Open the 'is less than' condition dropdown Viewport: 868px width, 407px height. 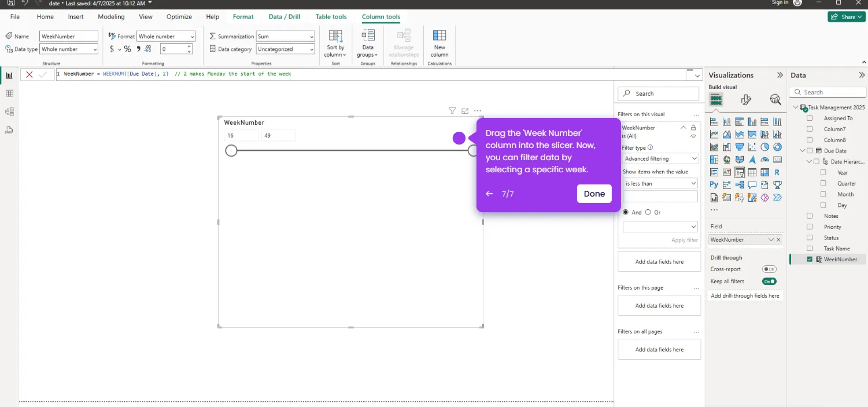[660, 183]
